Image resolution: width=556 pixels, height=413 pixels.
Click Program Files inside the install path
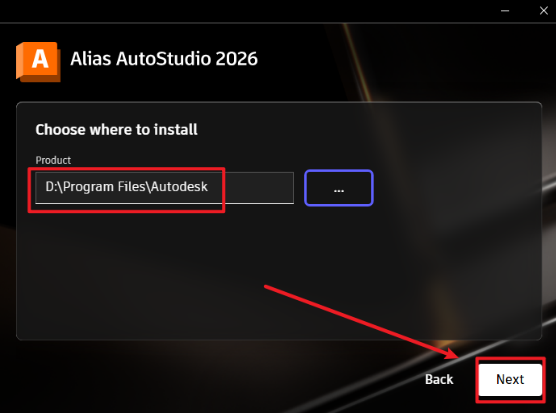104,187
